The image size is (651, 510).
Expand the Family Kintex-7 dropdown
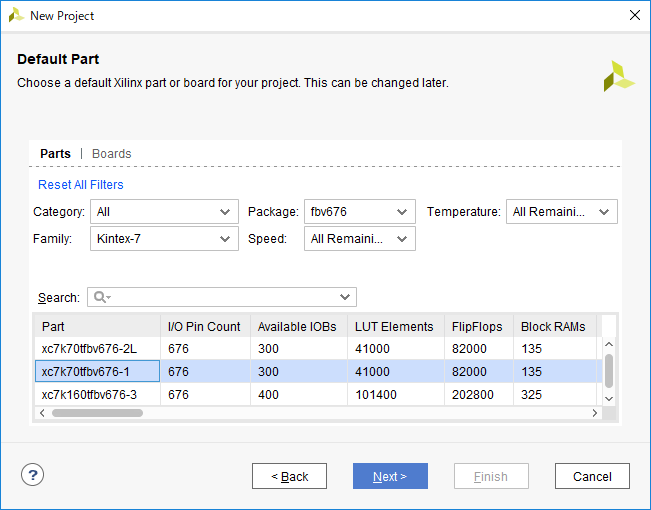pyautogui.click(x=164, y=239)
